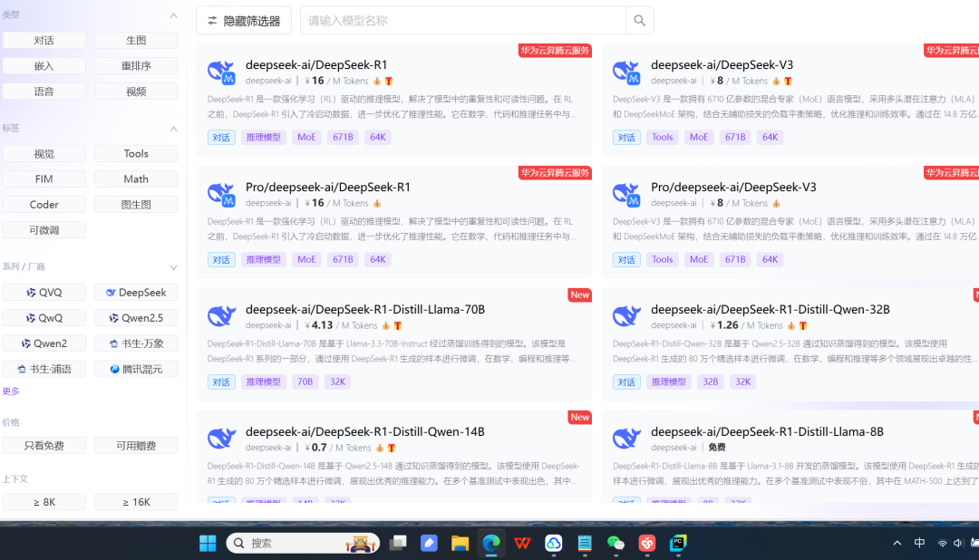The image size is (979, 560).
Task: Toggle the Math tag filter
Action: [136, 179]
